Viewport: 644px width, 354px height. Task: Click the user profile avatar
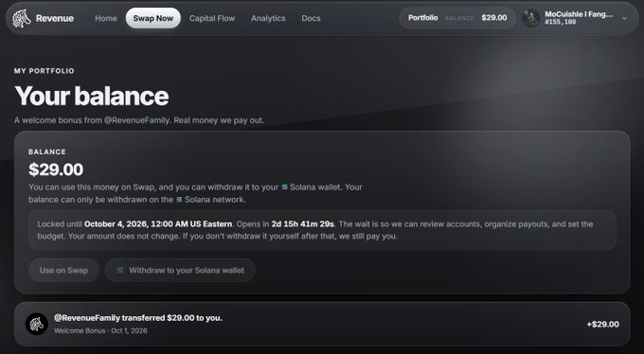[531, 18]
